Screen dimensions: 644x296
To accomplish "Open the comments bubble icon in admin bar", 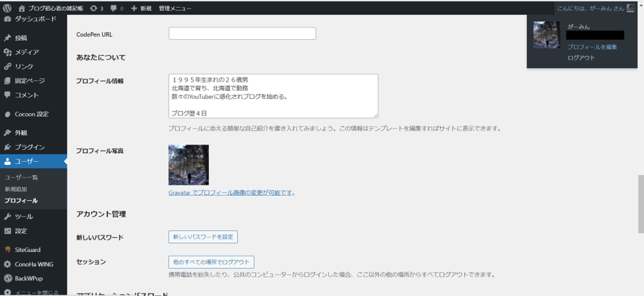I will coord(114,8).
